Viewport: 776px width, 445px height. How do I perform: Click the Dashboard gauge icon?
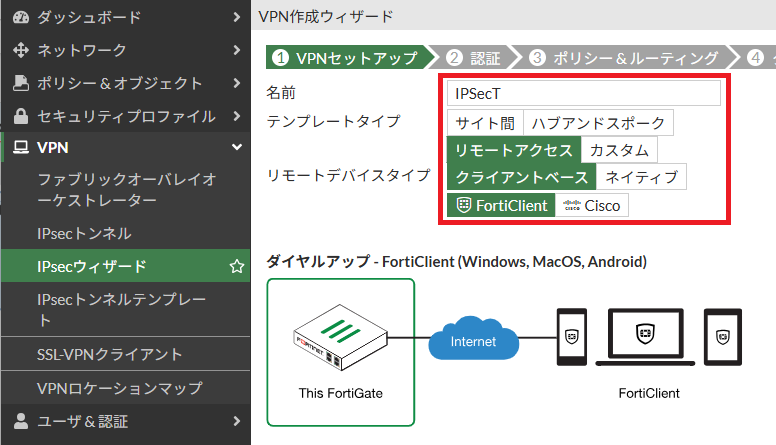coord(21,17)
